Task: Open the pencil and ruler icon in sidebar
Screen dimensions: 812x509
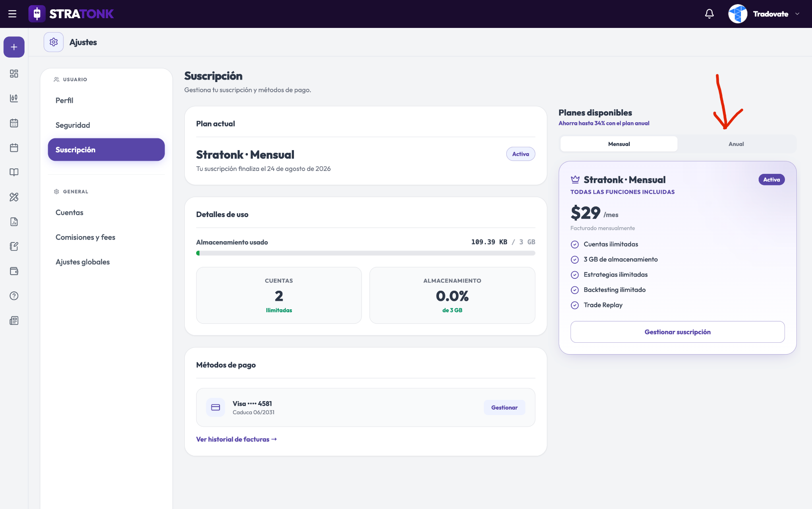Action: coord(14,197)
